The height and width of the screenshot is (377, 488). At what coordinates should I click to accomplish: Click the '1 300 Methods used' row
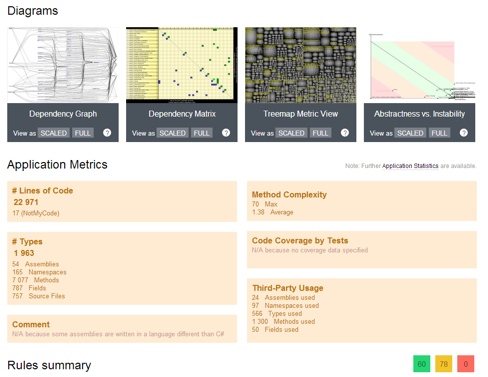284,322
